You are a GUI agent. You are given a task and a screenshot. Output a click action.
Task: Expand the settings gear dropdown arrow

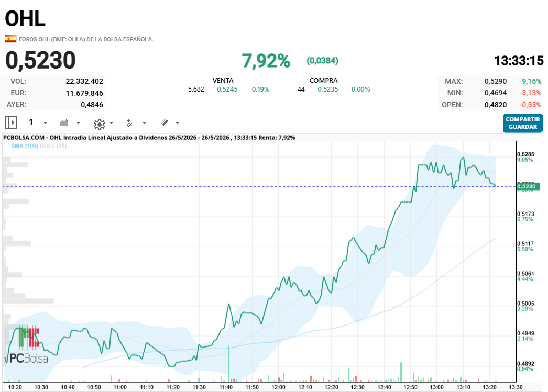click(112, 123)
